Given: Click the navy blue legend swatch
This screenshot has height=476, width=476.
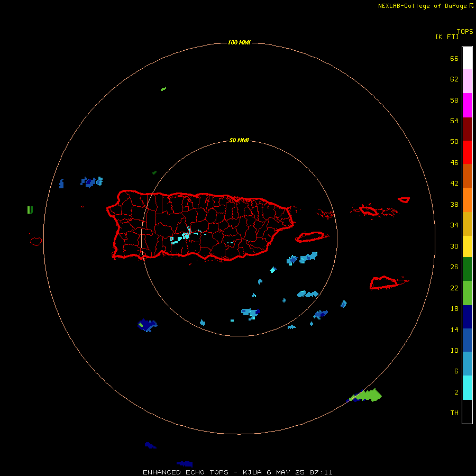Looking at the screenshot, I should tap(467, 317).
